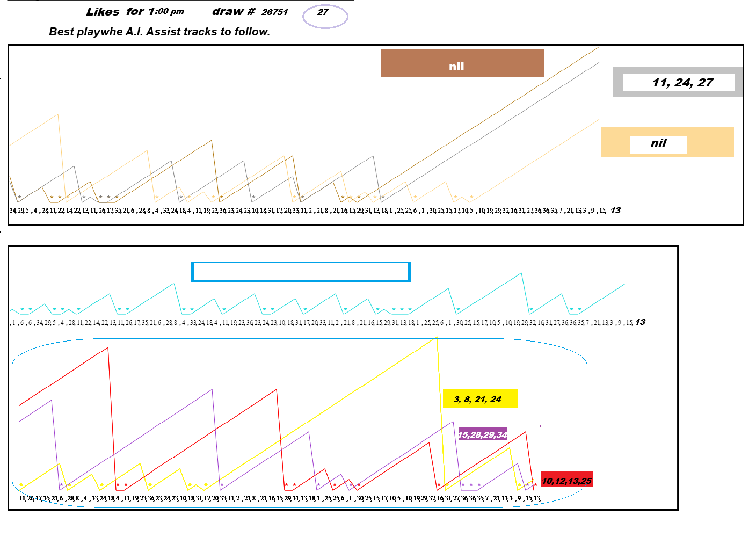756x537 pixels.
Task: Click the first red peak in bottom chart
Action: (108, 348)
